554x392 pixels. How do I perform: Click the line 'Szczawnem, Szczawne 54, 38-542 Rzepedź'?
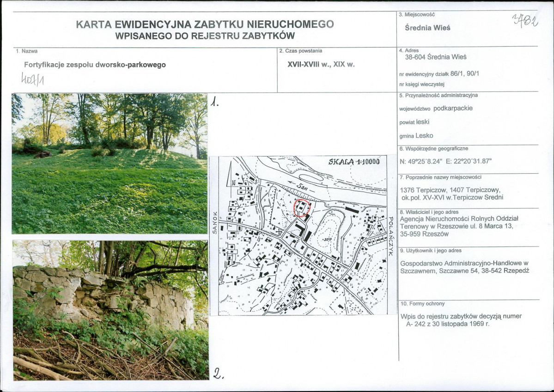465,271
